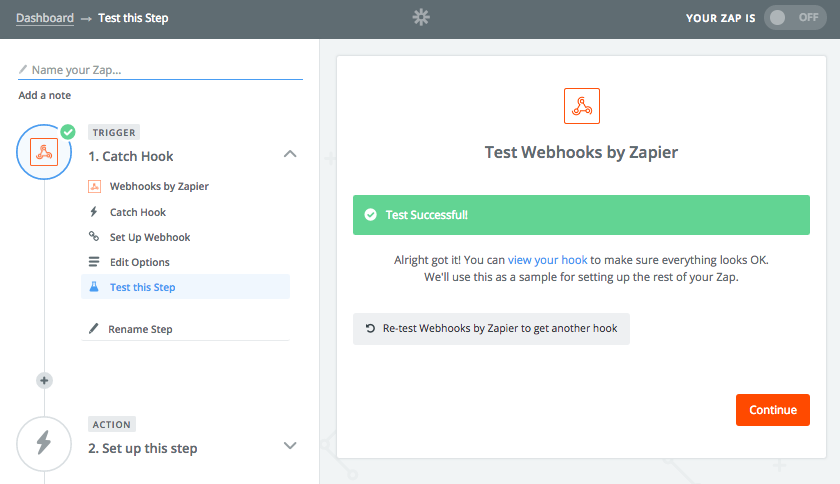The height and width of the screenshot is (484, 840).
Task: Expand the Set up this step action
Action: (290, 445)
